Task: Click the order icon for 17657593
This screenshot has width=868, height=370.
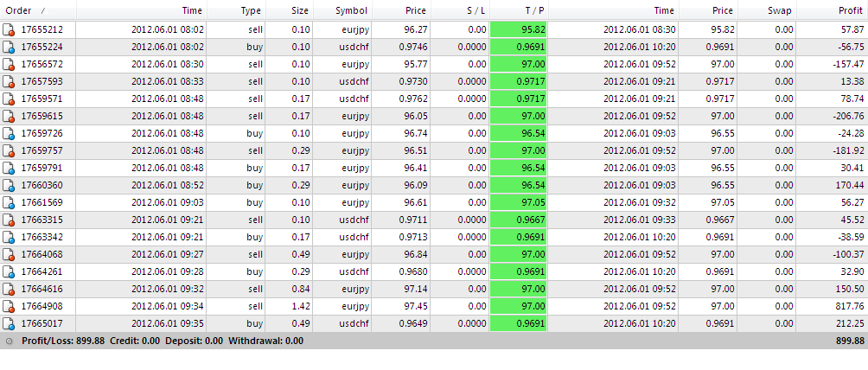Action: click(9, 82)
